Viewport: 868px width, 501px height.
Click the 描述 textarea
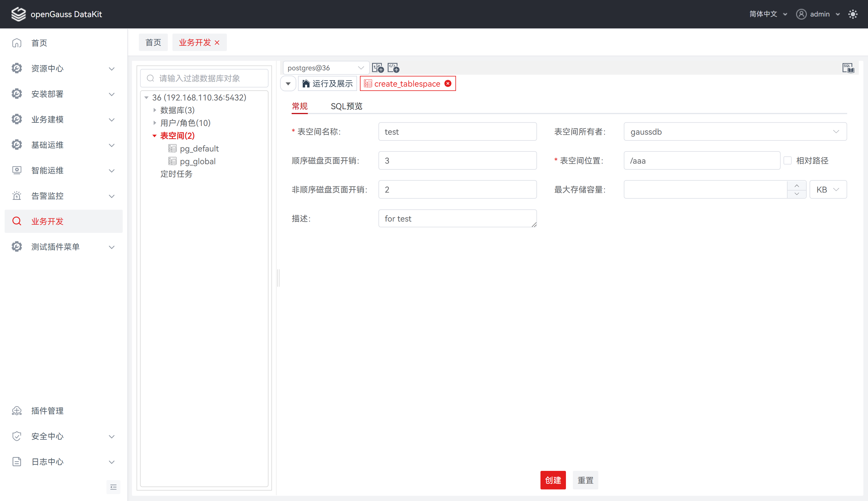[x=457, y=218]
